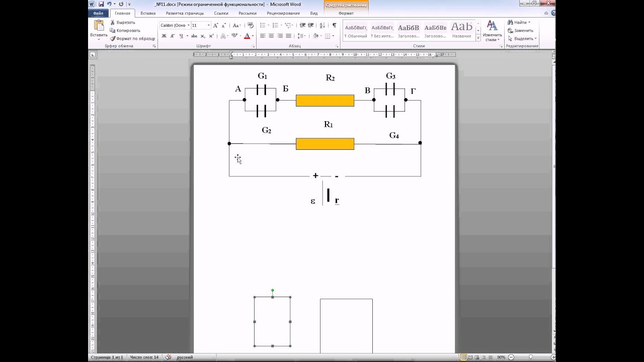Viewport: 644px width, 362px height.
Task: Apply text highlight color
Action: [x=234, y=36]
